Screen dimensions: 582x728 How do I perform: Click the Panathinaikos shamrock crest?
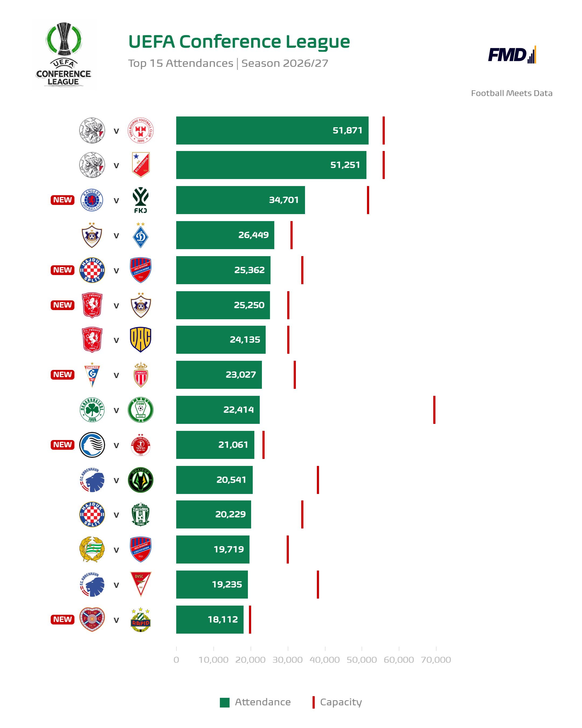tap(92, 410)
